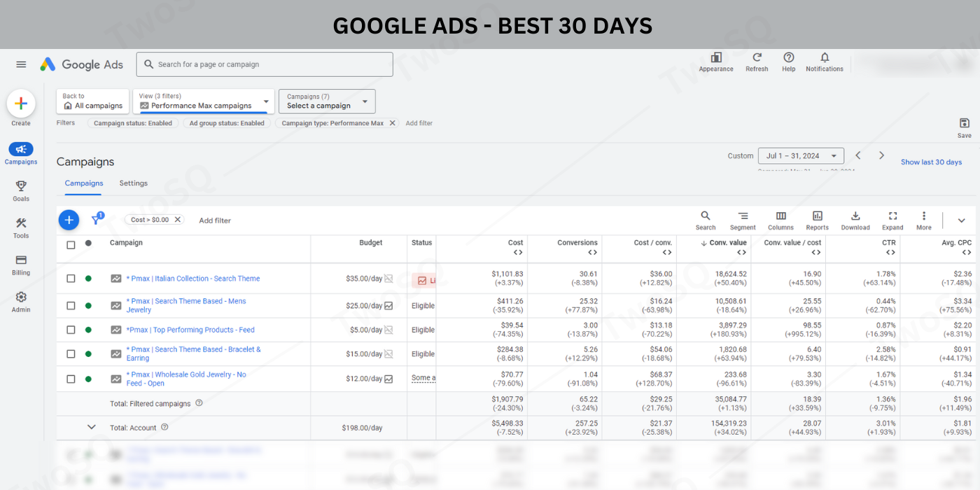Select the Italian Collection campaign checkbox
This screenshot has height=490, width=980.
[x=71, y=279]
